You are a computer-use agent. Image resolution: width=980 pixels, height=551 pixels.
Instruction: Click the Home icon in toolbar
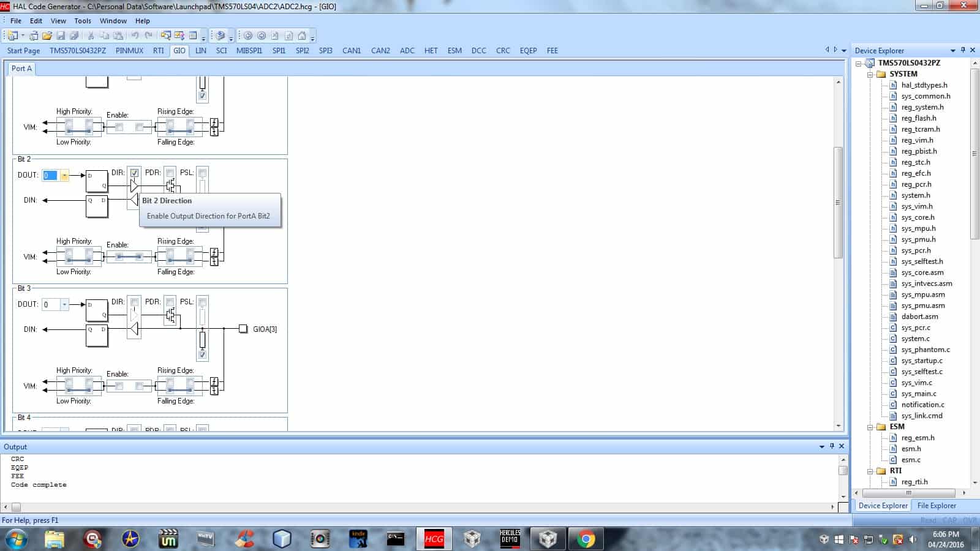tap(302, 36)
